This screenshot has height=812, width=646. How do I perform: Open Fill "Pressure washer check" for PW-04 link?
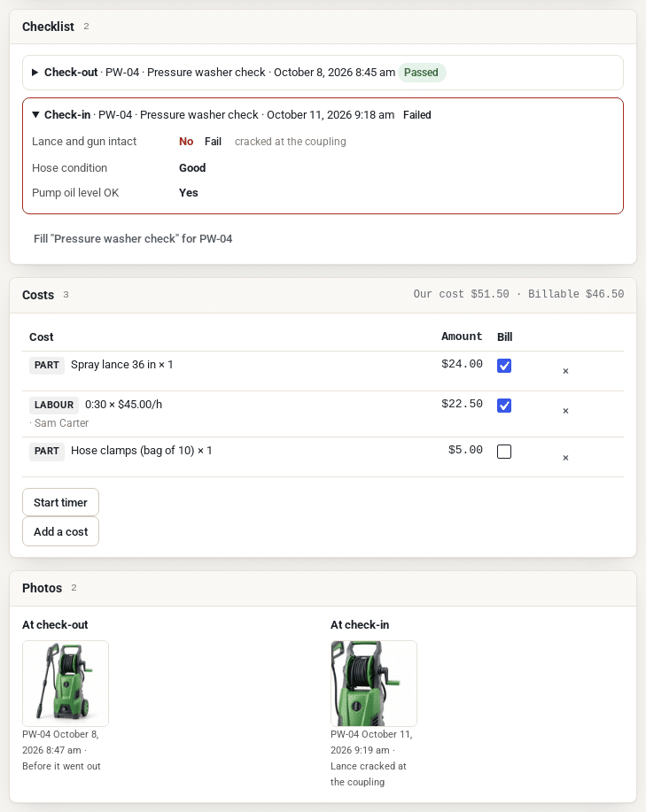click(133, 239)
